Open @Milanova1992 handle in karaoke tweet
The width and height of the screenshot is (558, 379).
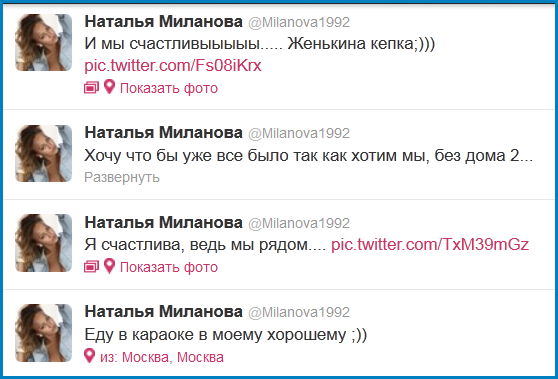click(x=299, y=312)
